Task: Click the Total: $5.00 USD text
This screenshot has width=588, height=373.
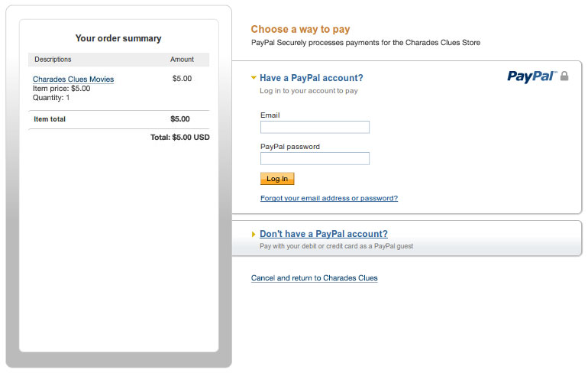Action: click(x=180, y=138)
